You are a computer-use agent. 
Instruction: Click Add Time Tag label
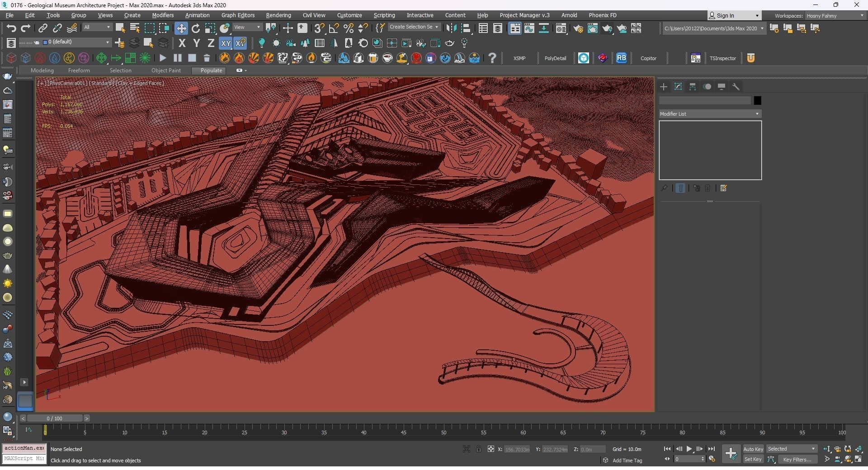627,461
